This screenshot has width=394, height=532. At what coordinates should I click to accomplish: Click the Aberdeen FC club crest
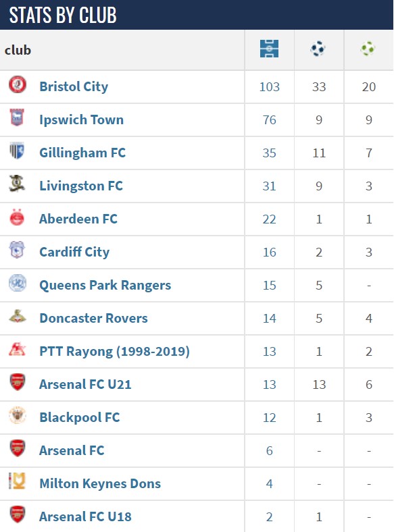(17, 217)
